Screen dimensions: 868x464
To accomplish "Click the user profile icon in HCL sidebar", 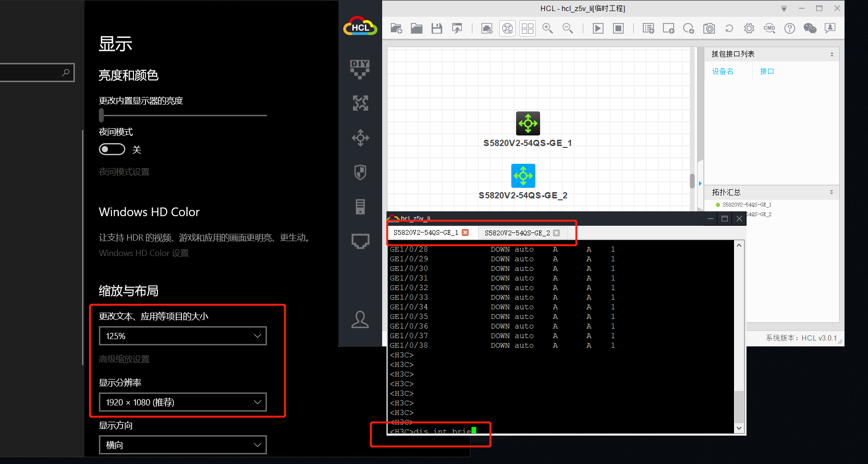I will click(360, 319).
